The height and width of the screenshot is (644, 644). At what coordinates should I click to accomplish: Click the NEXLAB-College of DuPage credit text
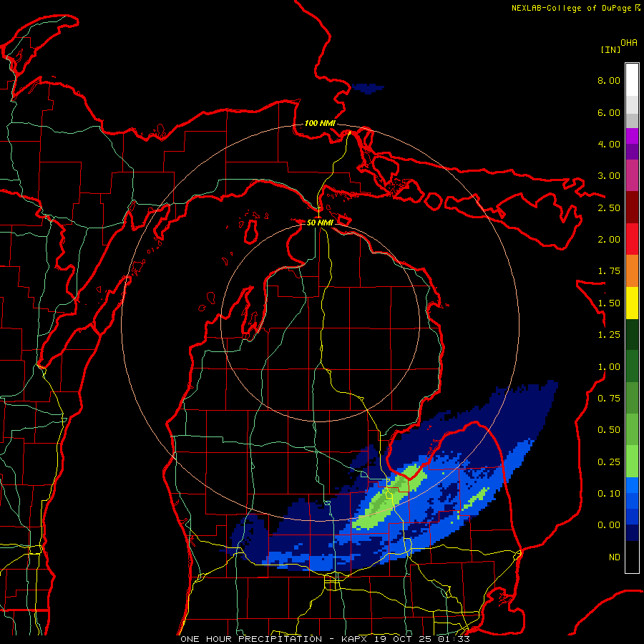click(571, 8)
